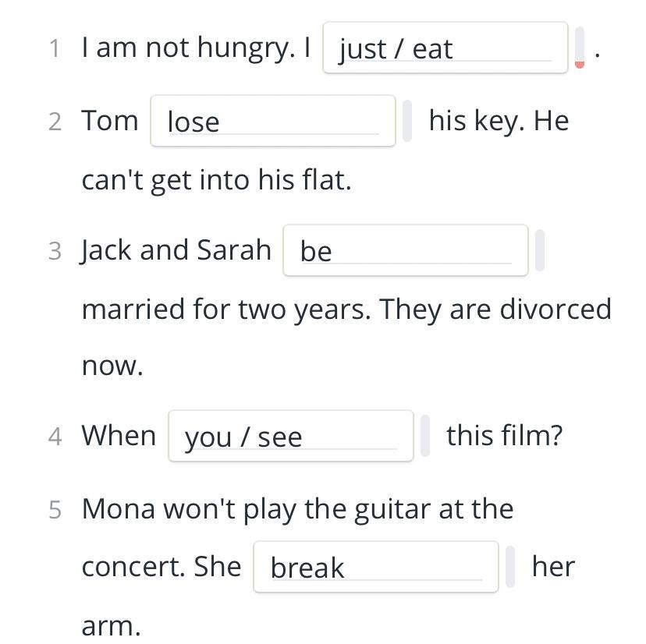Image resolution: width=646 pixels, height=644 pixels.
Task: Click the words 'this film?'
Action: tap(504, 436)
